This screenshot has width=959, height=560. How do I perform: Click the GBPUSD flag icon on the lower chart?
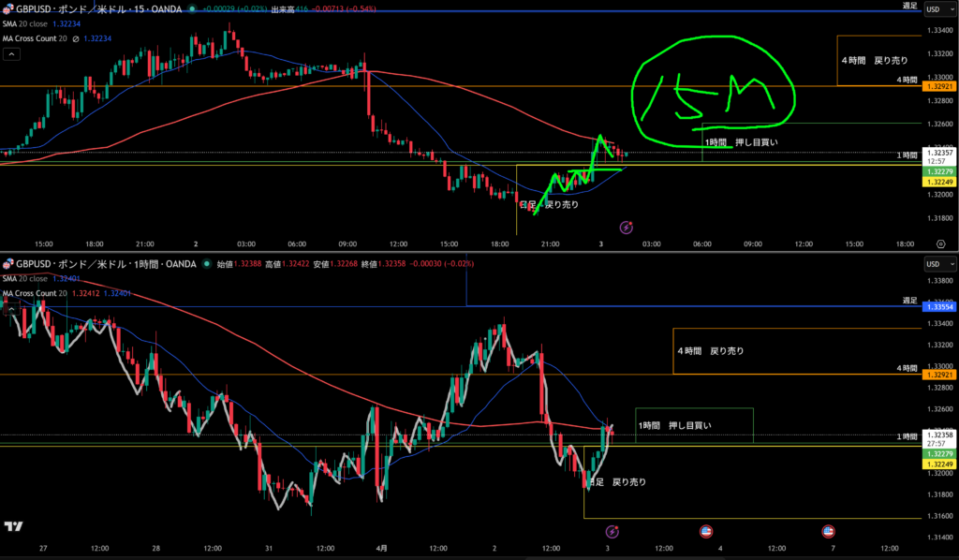[x=7, y=265]
